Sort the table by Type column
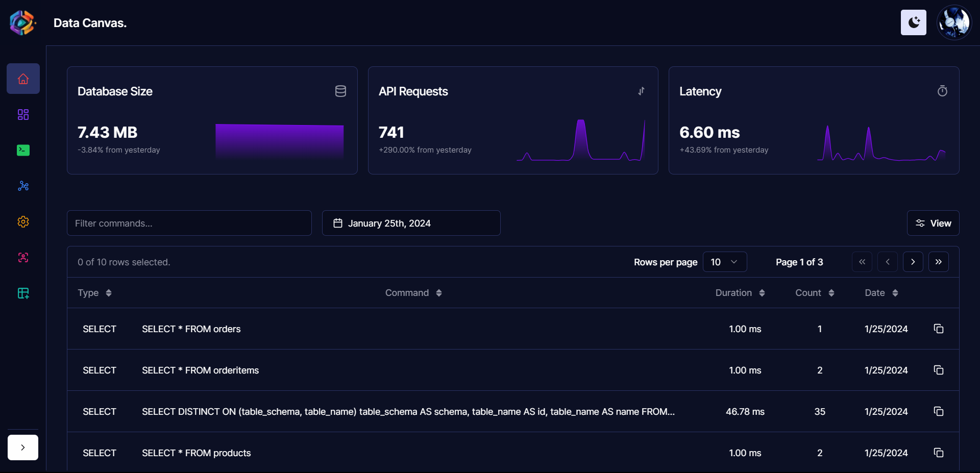This screenshot has width=980, height=473. click(95, 293)
